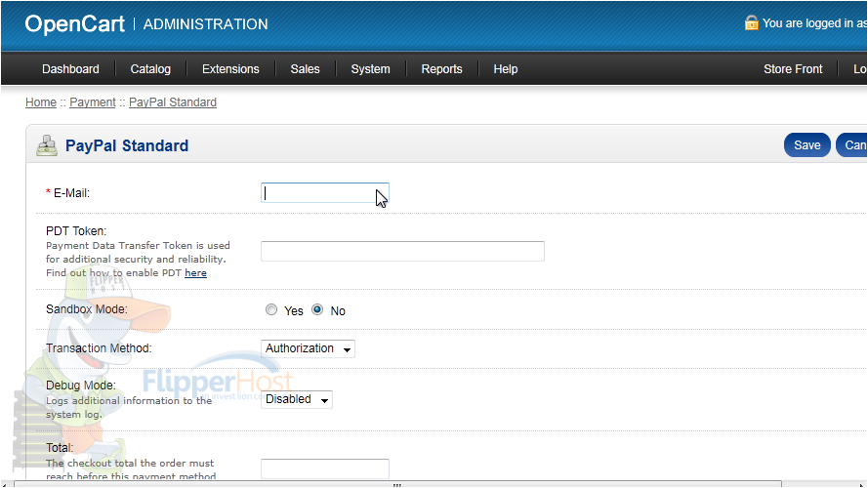Follow the PayPal Standard breadcrumb link

click(173, 102)
